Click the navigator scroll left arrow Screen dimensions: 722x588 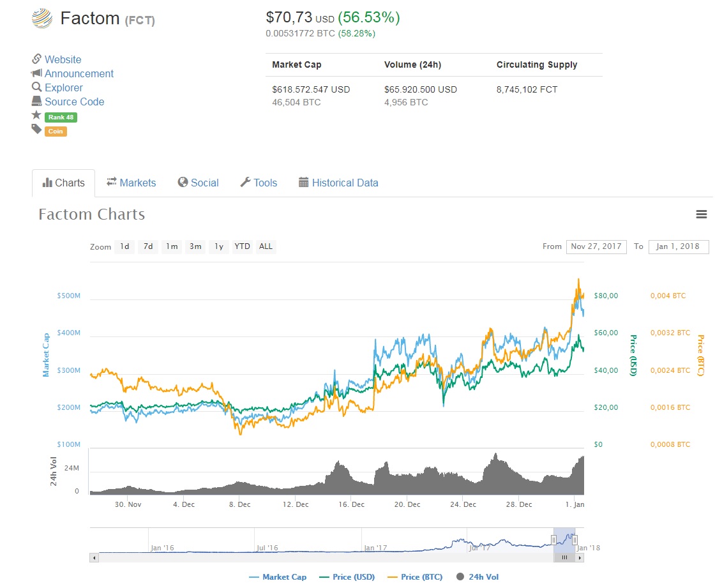[x=94, y=557]
